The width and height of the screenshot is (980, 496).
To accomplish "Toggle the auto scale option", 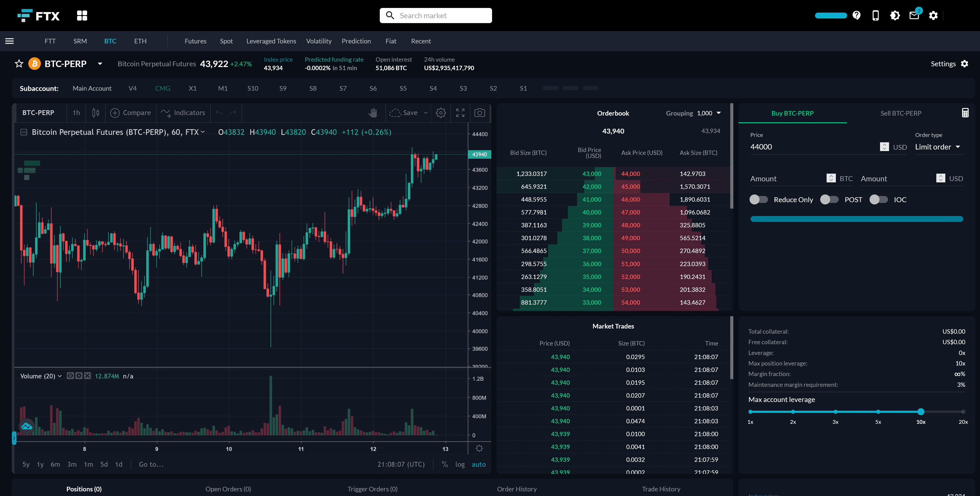I will tap(479, 464).
